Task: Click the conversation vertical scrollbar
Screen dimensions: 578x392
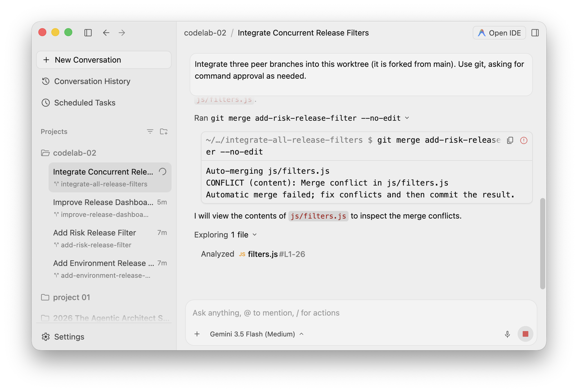Action: click(542, 244)
